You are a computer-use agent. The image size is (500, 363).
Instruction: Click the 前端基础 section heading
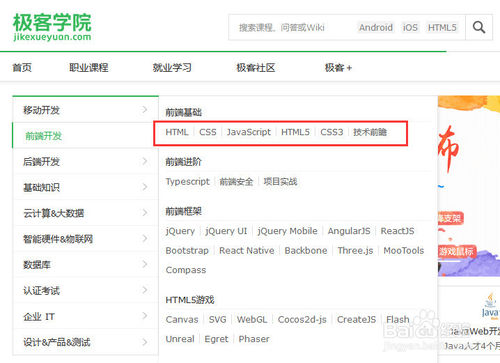click(184, 112)
